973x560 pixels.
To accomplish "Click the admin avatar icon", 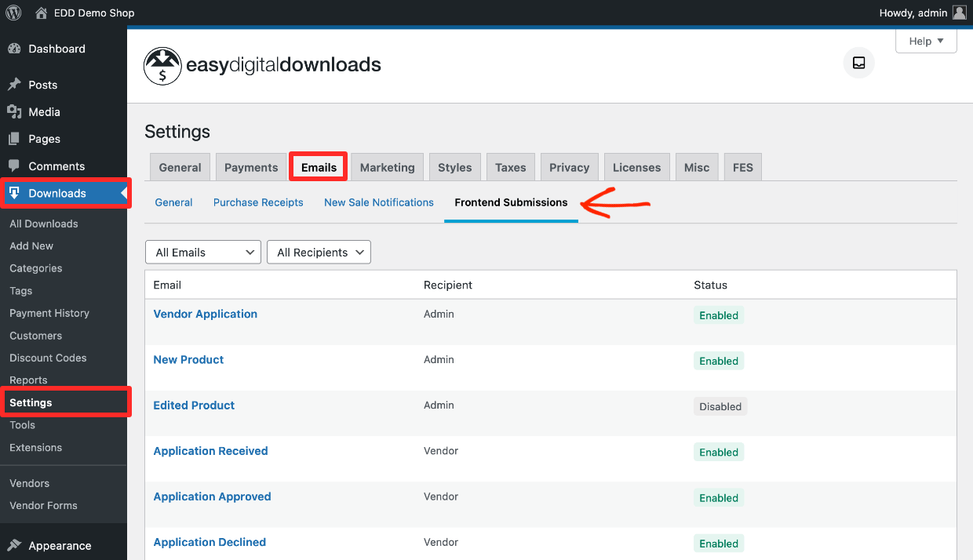I will pos(959,13).
